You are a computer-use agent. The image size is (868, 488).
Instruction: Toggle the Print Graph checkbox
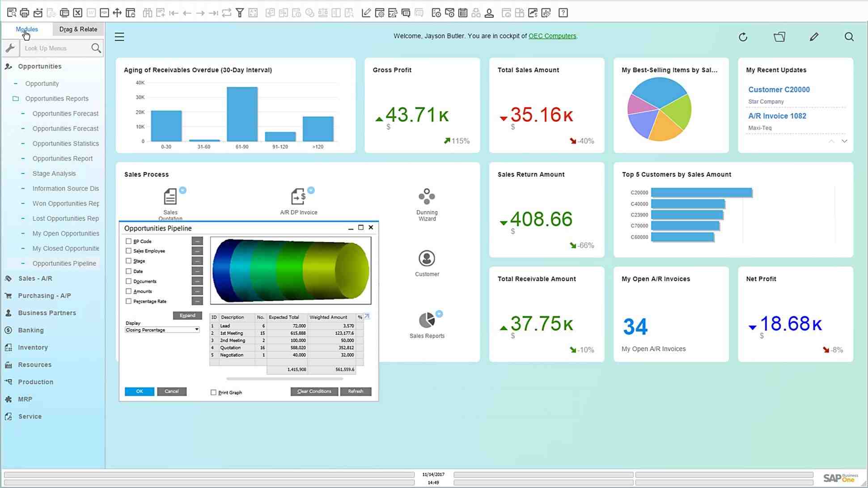coord(213,392)
